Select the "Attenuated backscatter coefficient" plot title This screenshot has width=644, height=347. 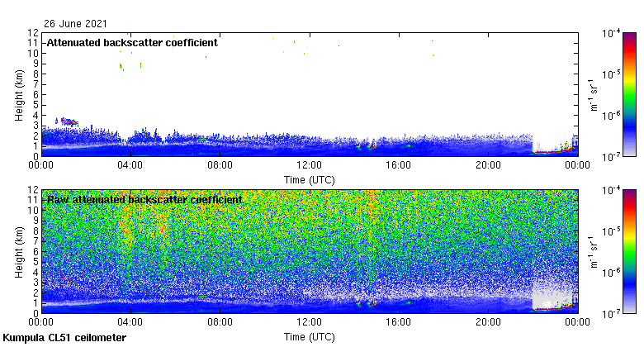pos(132,43)
